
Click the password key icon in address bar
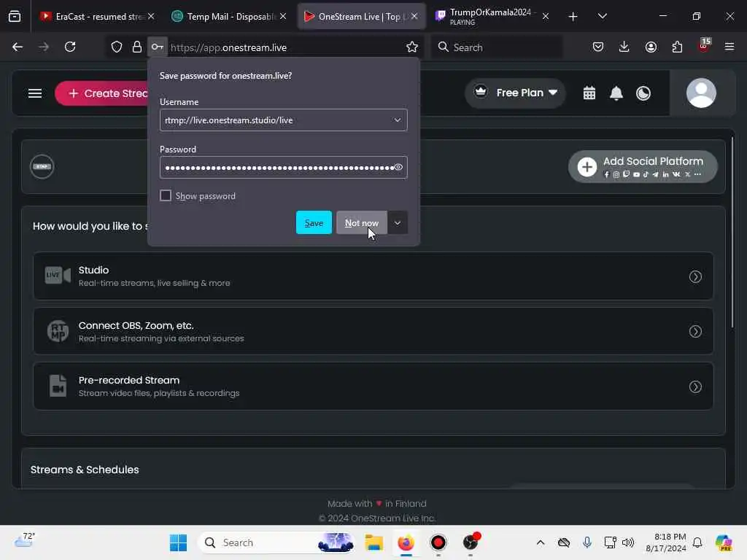pos(158,47)
